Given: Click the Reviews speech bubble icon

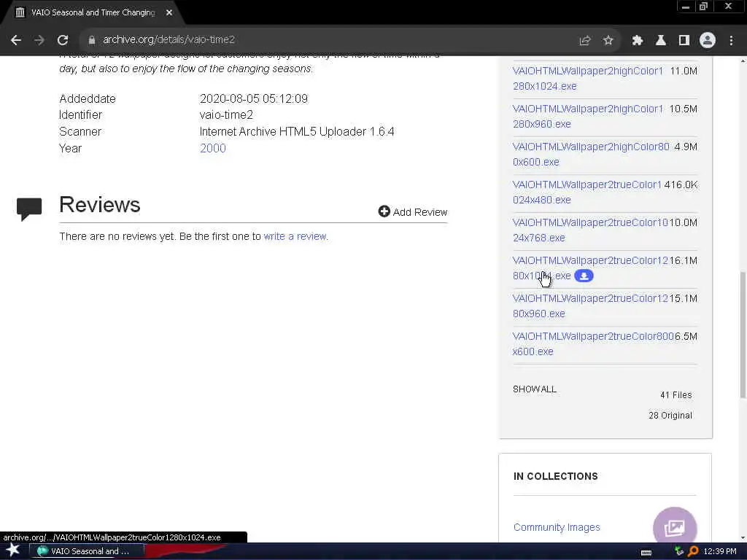Looking at the screenshot, I should [29, 209].
